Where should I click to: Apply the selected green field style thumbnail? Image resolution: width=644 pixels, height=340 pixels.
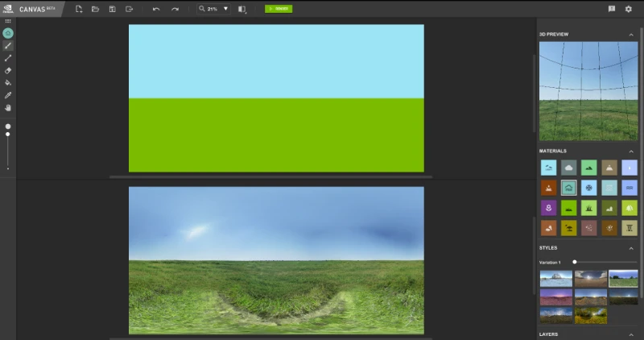623,279
